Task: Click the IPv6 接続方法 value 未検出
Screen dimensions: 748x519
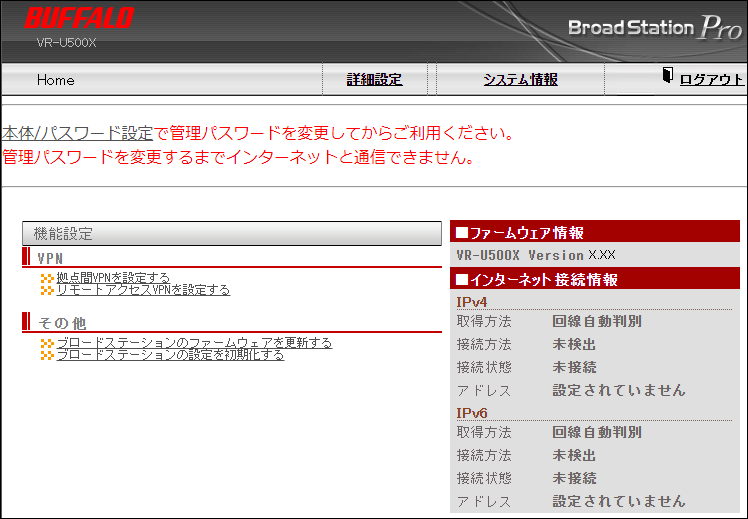Action: coord(574,455)
